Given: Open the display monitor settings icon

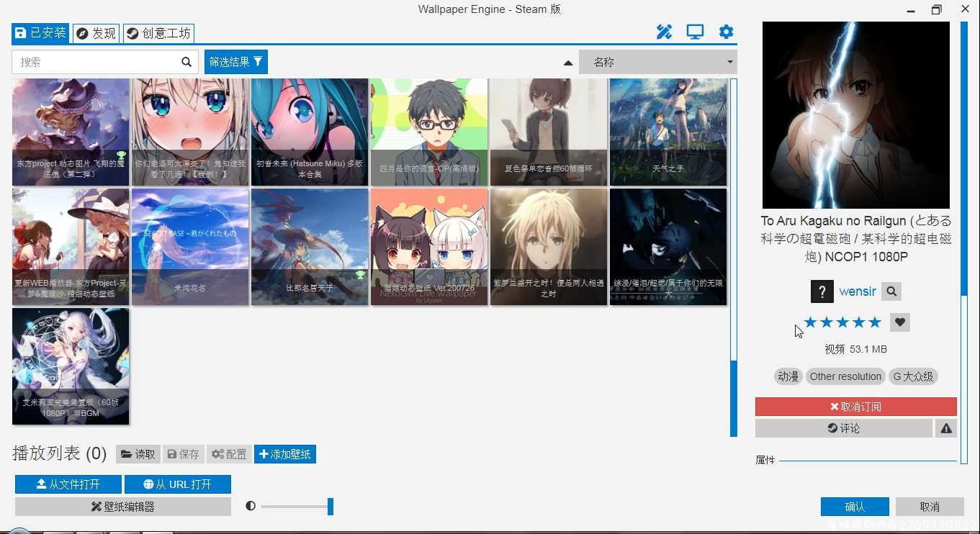Looking at the screenshot, I should (695, 32).
